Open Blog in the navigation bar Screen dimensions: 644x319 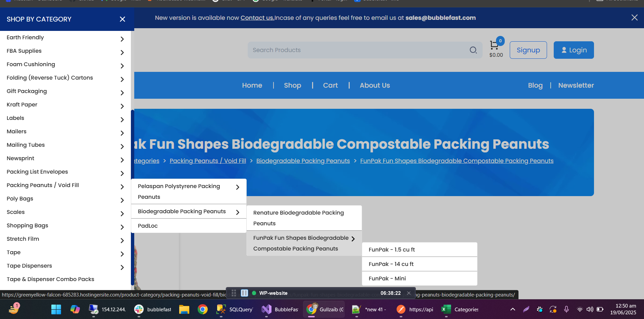click(535, 85)
